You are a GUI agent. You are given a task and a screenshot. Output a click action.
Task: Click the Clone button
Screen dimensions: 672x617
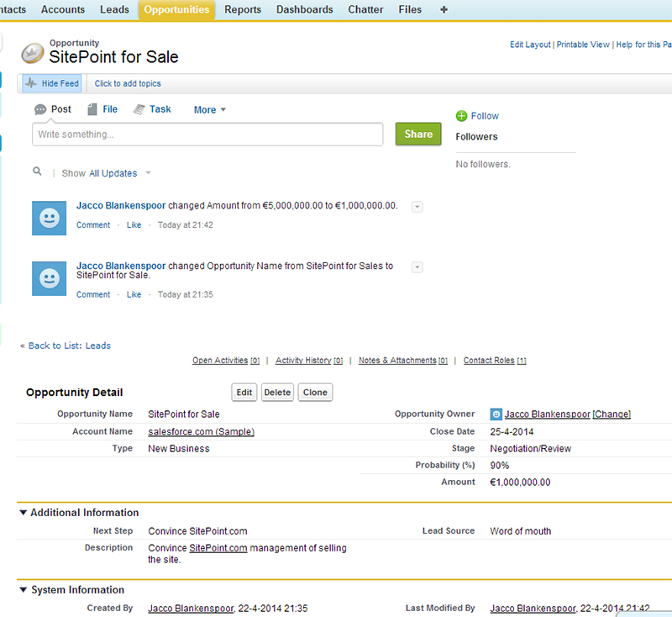click(315, 393)
